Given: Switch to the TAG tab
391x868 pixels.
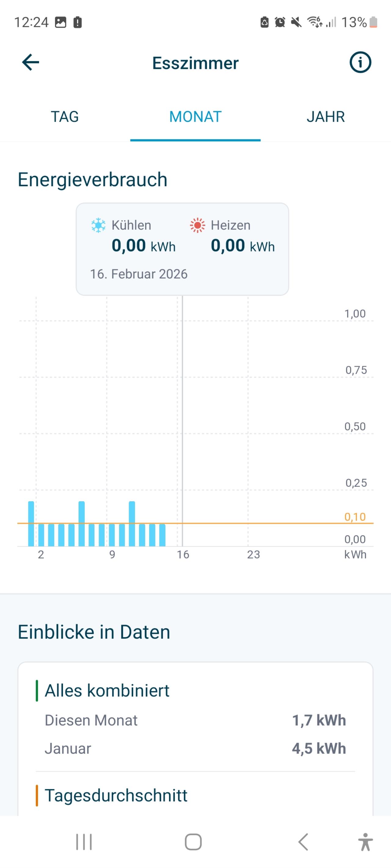Looking at the screenshot, I should pyautogui.click(x=65, y=117).
